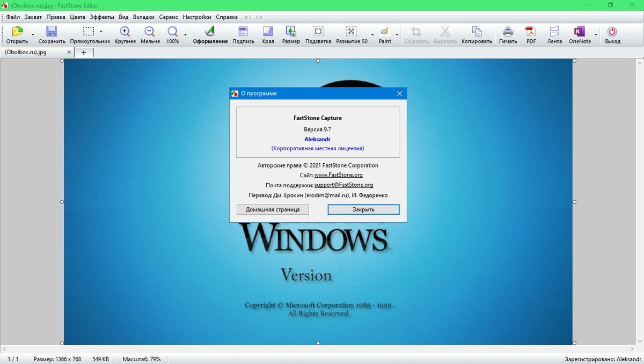Click the Aleksandr licensee name in dialog
The image size is (644, 364).
(x=318, y=139)
